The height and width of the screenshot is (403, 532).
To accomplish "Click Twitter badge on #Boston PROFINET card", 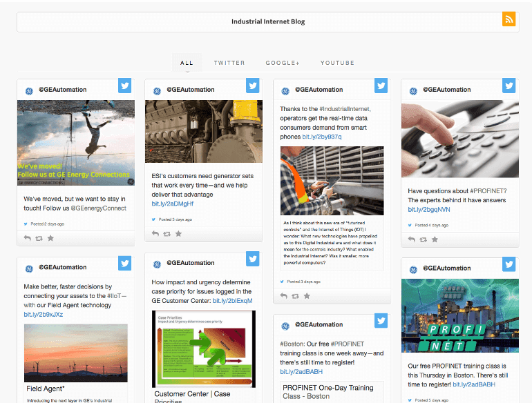I will [381, 321].
